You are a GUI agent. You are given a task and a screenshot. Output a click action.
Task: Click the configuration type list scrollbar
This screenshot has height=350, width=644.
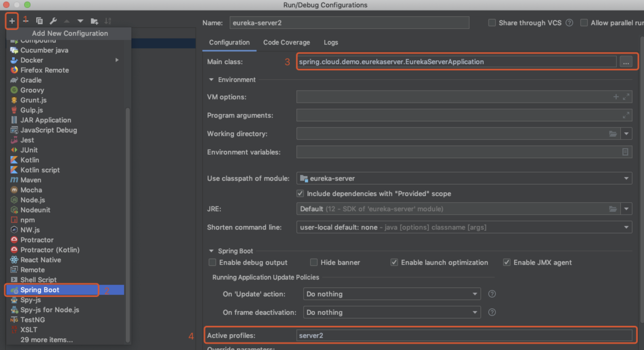(128, 225)
